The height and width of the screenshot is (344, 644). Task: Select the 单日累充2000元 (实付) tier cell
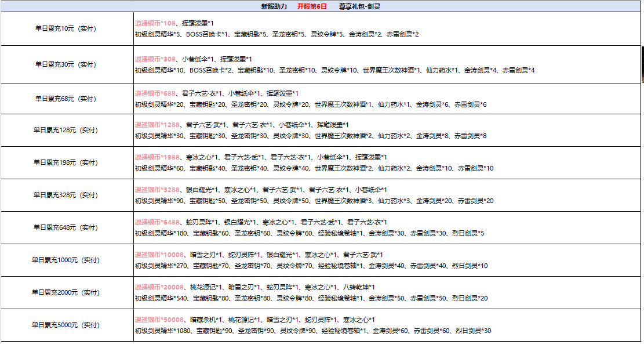point(66,293)
